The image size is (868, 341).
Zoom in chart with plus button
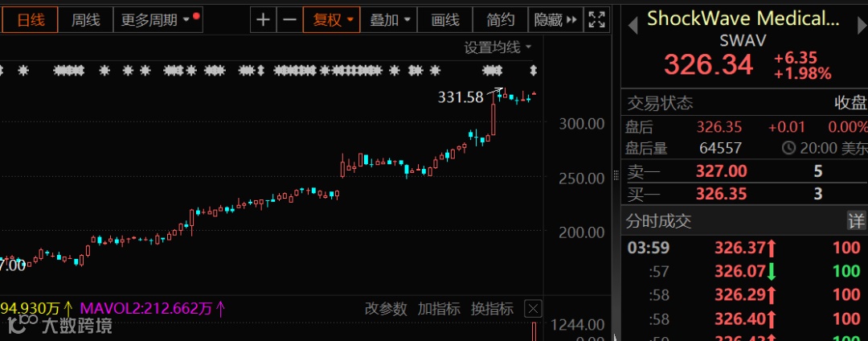tap(263, 20)
